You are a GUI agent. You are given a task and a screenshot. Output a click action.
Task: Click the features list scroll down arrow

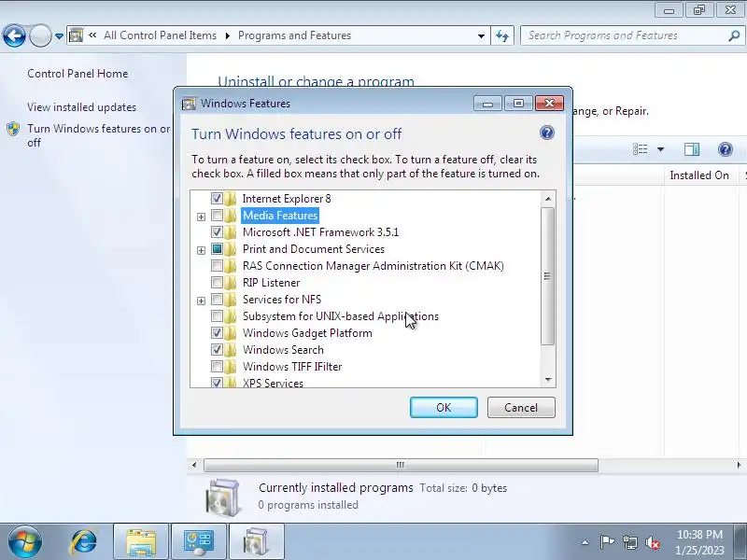point(548,380)
